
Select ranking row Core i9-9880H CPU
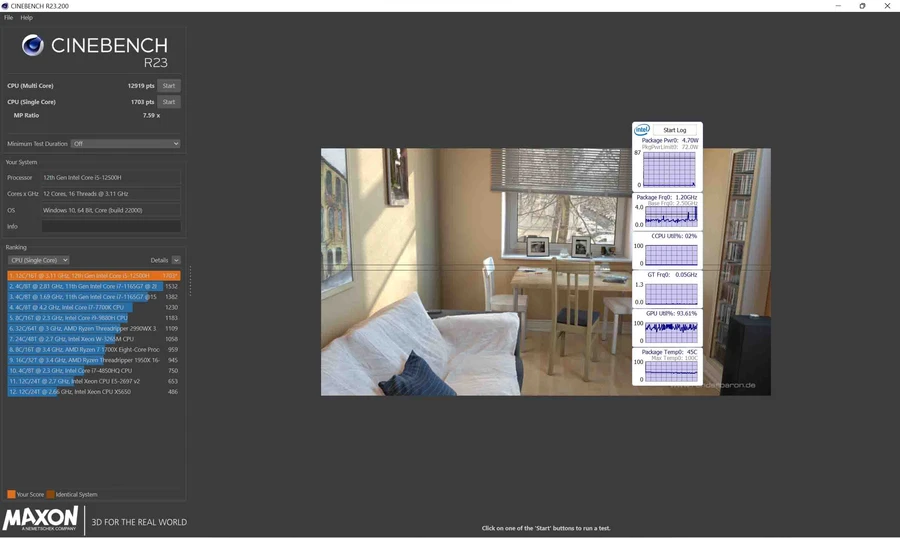pyautogui.click(x=94, y=318)
